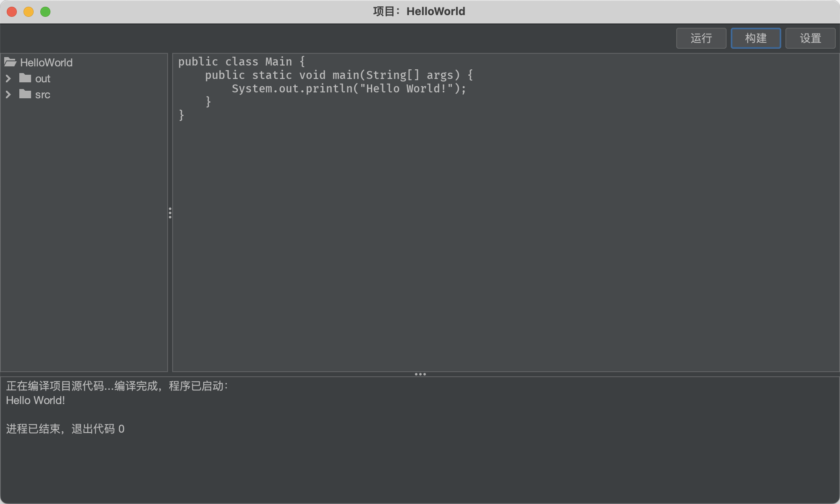Click the '进程已结束，退出代码 0' console line
This screenshot has height=504, width=840.
65,429
